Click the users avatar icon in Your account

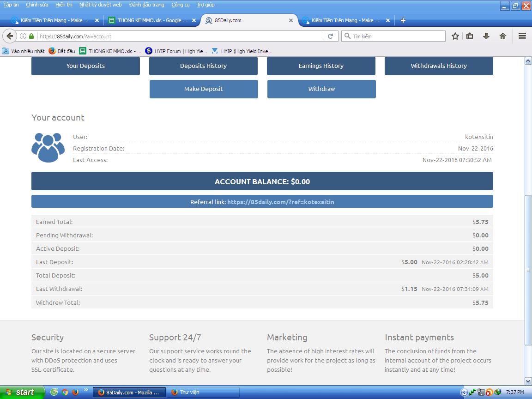(48, 147)
